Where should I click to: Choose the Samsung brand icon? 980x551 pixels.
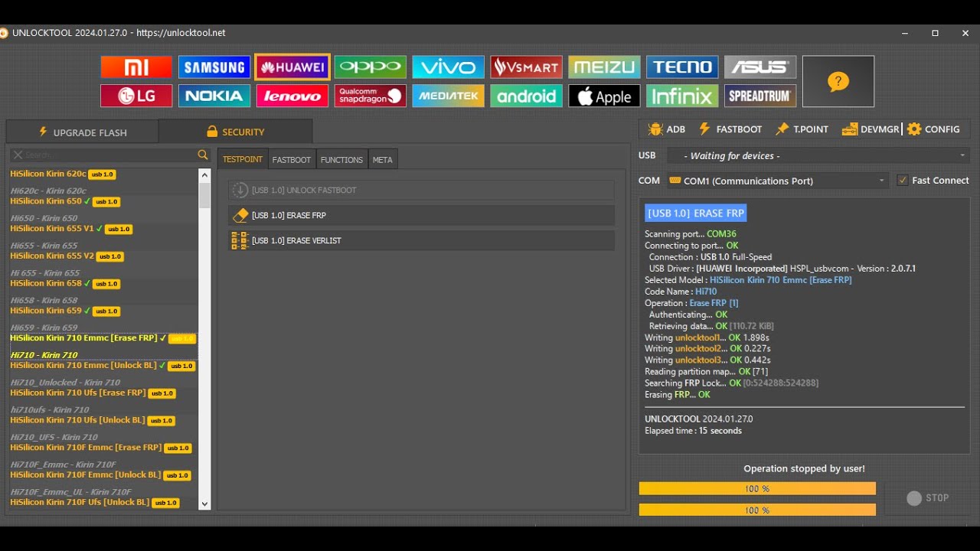pyautogui.click(x=214, y=67)
